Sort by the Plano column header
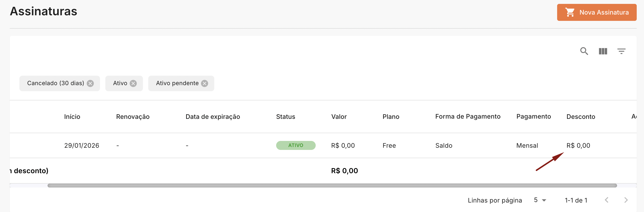Image resolution: width=644 pixels, height=212 pixels. point(391,116)
